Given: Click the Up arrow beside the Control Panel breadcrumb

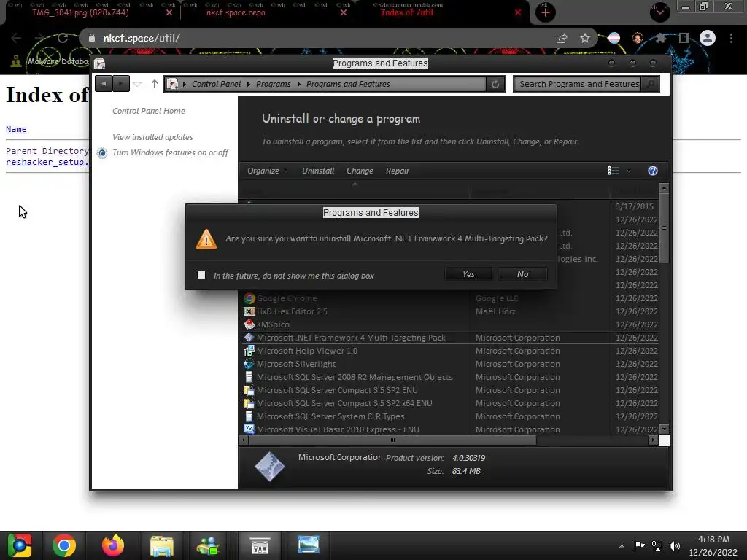Looking at the screenshot, I should click(155, 84).
